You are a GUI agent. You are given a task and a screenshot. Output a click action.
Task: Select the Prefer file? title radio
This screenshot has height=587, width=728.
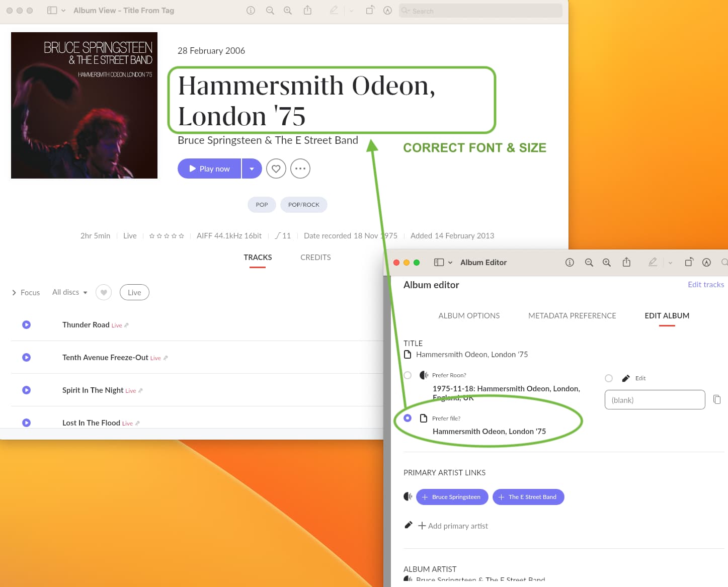tap(408, 418)
